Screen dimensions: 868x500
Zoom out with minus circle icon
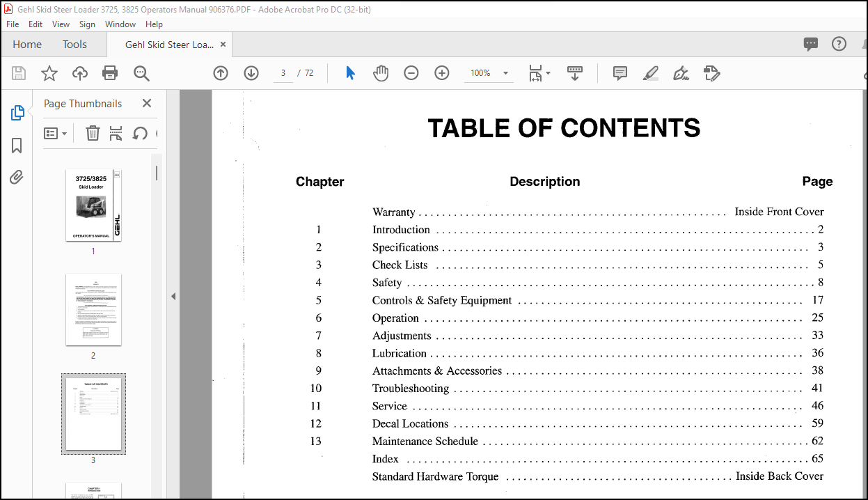[x=411, y=73]
